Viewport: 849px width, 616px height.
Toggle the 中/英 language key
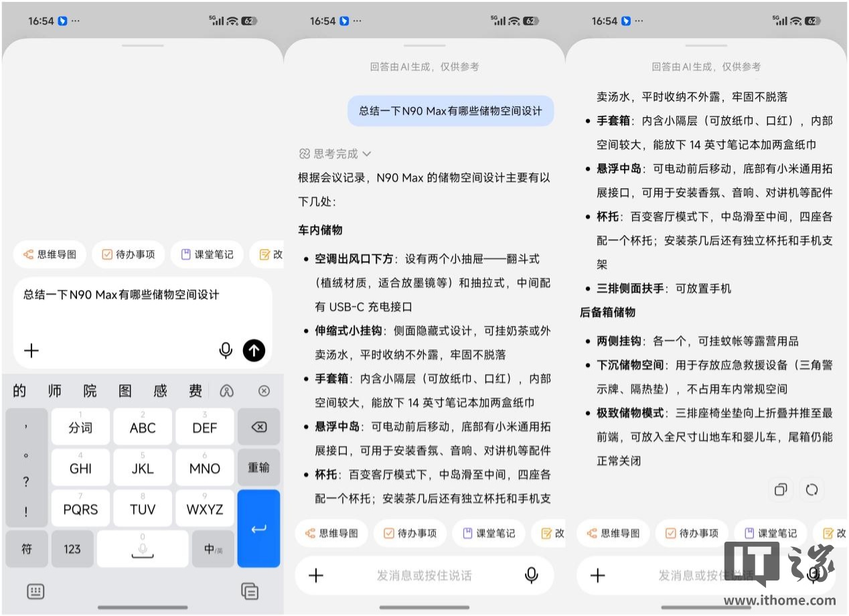[x=213, y=549]
